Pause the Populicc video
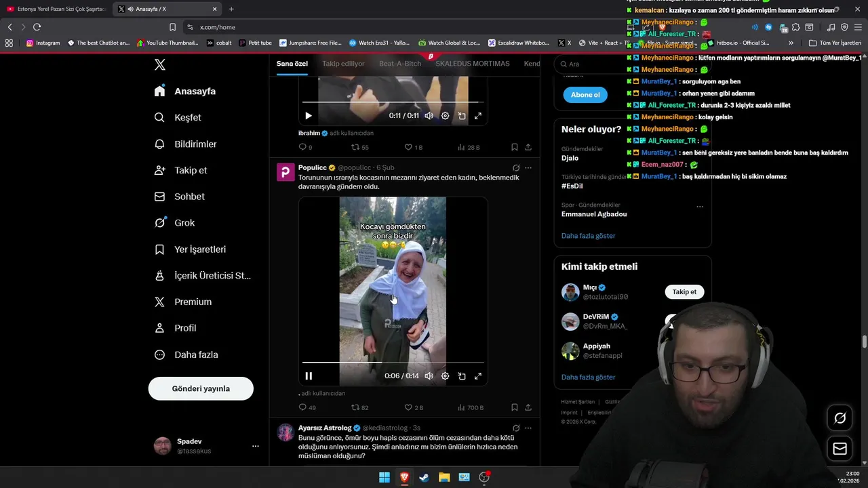The image size is (868, 488). [x=309, y=376]
